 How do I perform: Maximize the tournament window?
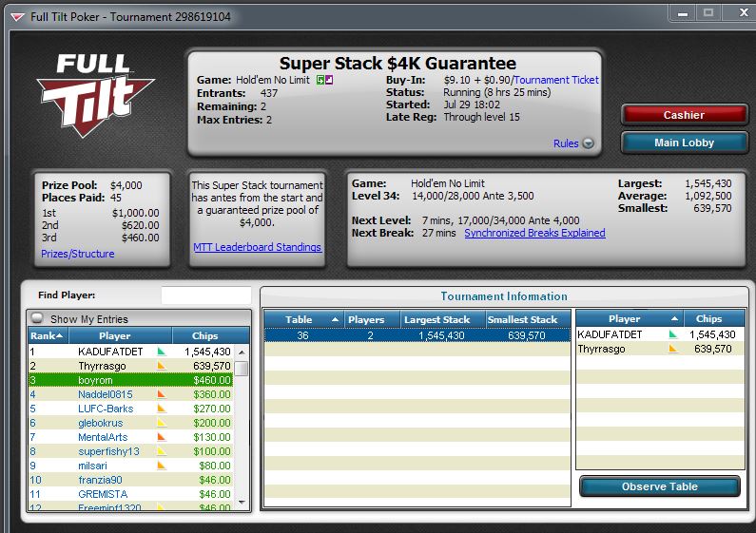pos(708,13)
